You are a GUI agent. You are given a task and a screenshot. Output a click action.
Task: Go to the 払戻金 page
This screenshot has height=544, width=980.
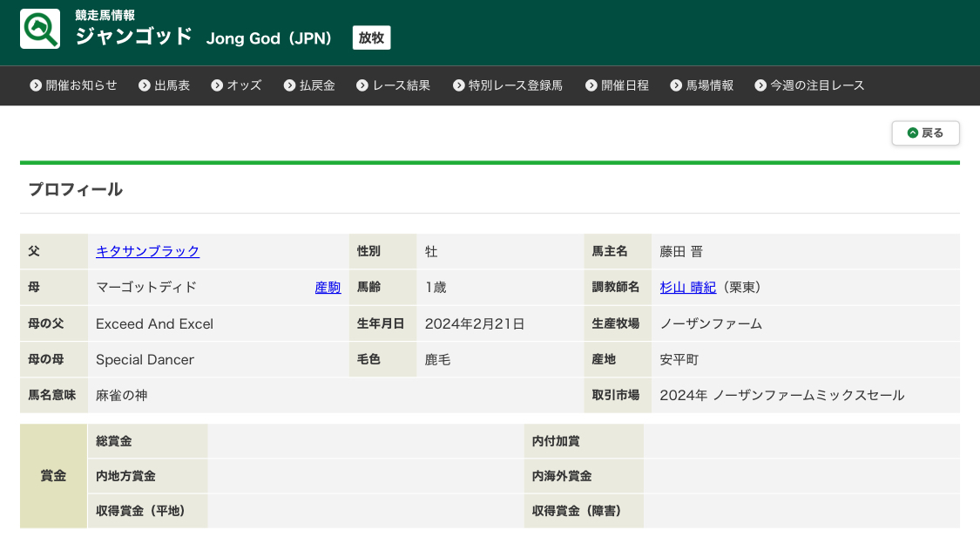[x=317, y=85]
